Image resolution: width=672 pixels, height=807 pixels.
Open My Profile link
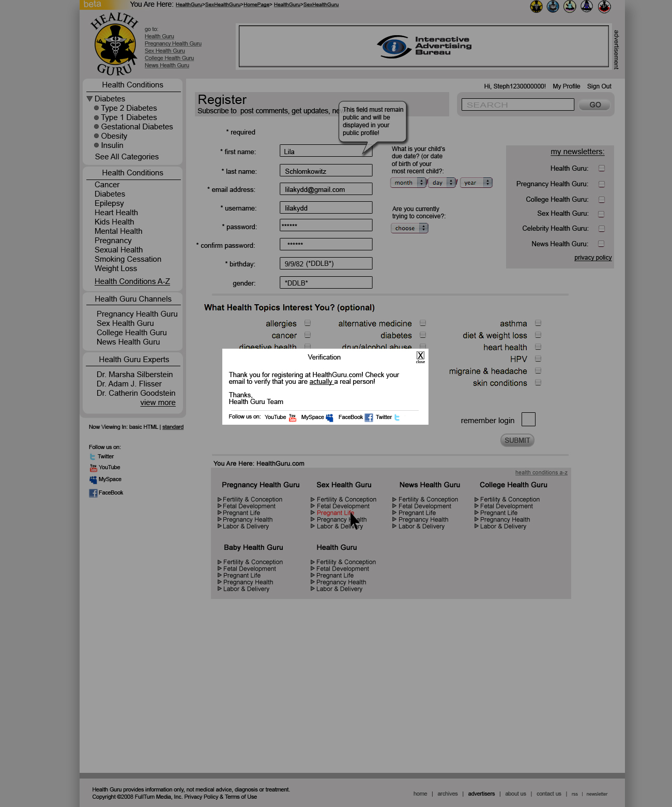(567, 86)
